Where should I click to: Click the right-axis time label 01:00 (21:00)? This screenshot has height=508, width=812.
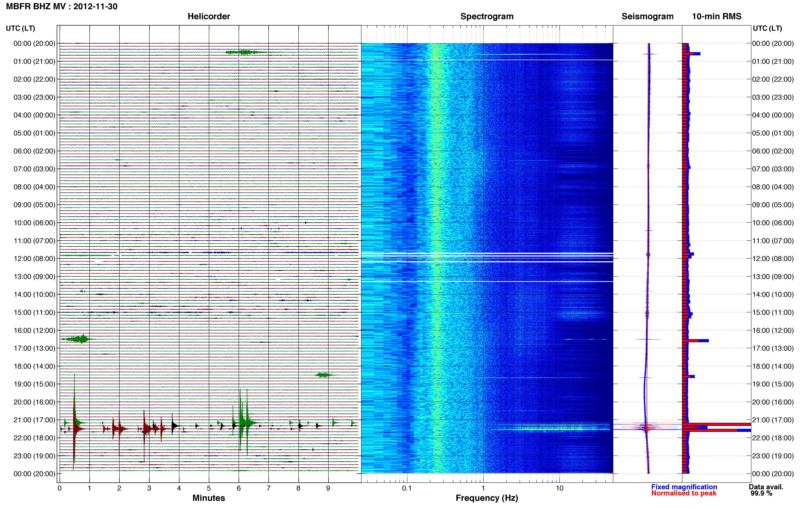tap(773, 62)
